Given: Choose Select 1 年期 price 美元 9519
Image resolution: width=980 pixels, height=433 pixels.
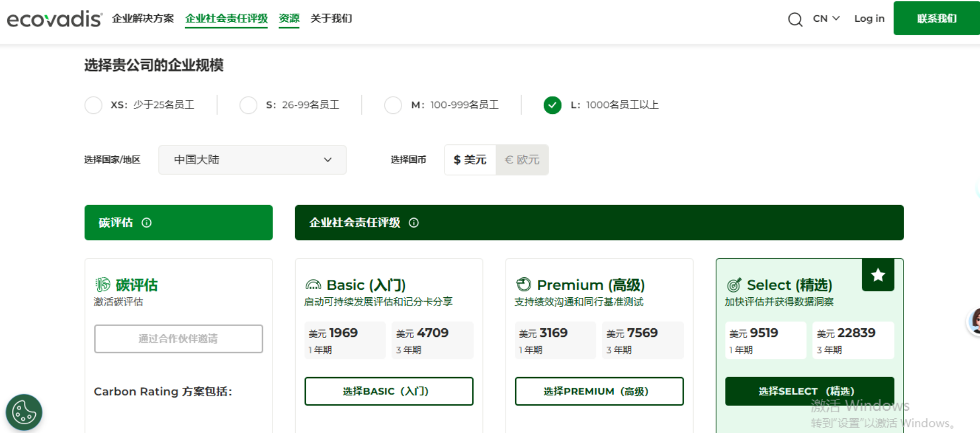Looking at the screenshot, I should [766, 340].
